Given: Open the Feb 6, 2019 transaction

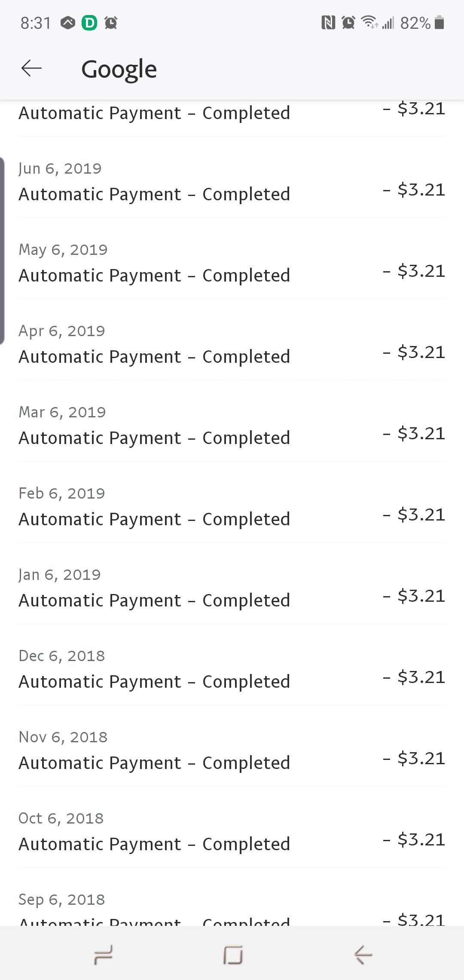Looking at the screenshot, I should 232,507.
